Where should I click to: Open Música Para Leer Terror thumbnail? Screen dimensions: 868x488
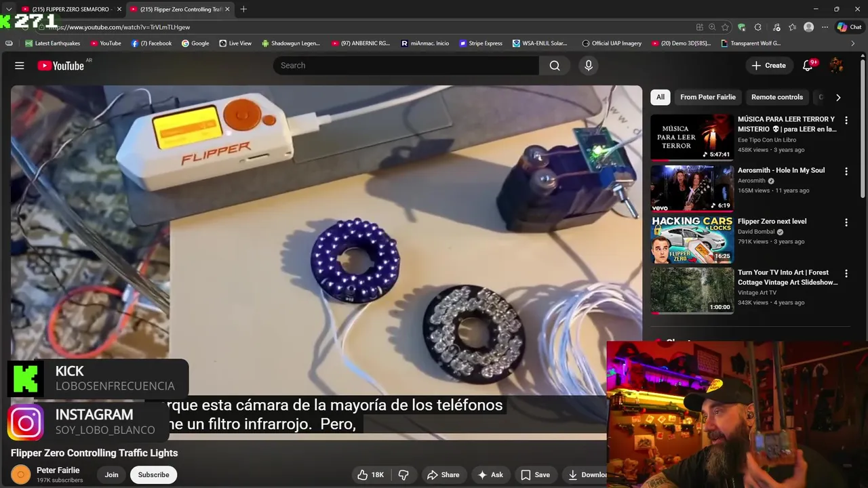pos(692,138)
